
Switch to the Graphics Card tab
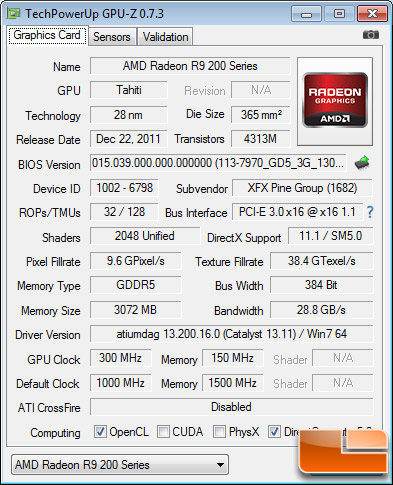[47, 35]
